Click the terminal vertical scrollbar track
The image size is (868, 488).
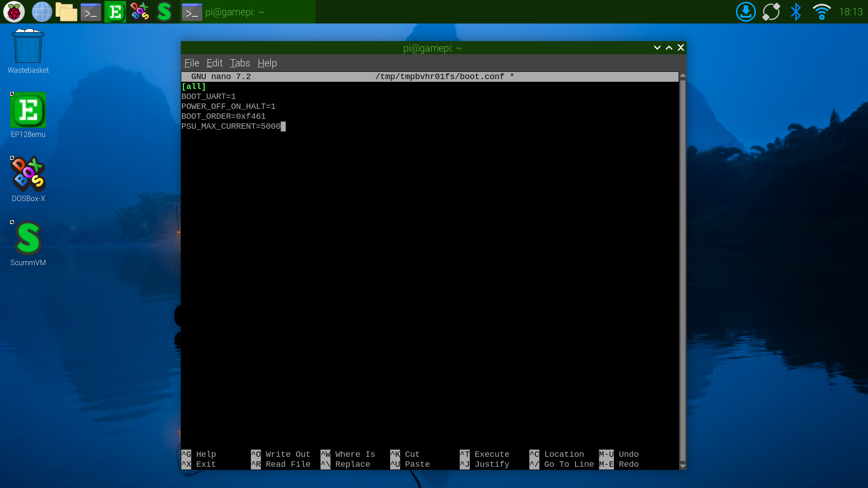[x=683, y=271]
